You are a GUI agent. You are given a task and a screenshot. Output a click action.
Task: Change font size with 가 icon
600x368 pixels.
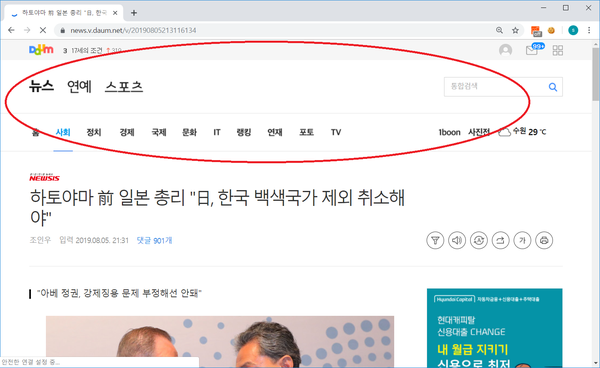coord(522,240)
